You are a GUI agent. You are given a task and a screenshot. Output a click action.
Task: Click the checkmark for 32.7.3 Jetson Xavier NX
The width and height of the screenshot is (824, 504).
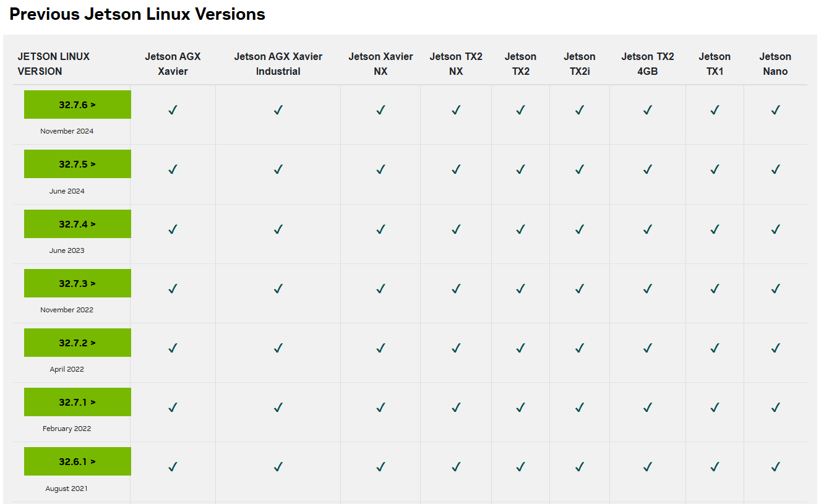click(380, 289)
